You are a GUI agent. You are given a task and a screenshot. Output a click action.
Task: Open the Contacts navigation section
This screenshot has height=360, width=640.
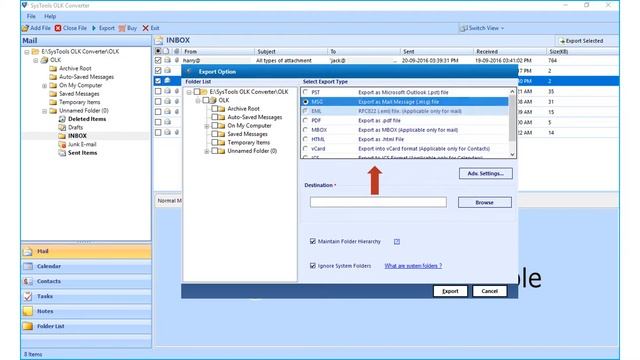pos(86,281)
